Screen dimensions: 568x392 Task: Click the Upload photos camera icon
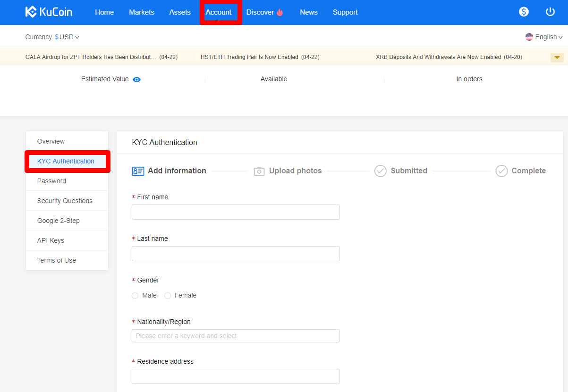[259, 170]
